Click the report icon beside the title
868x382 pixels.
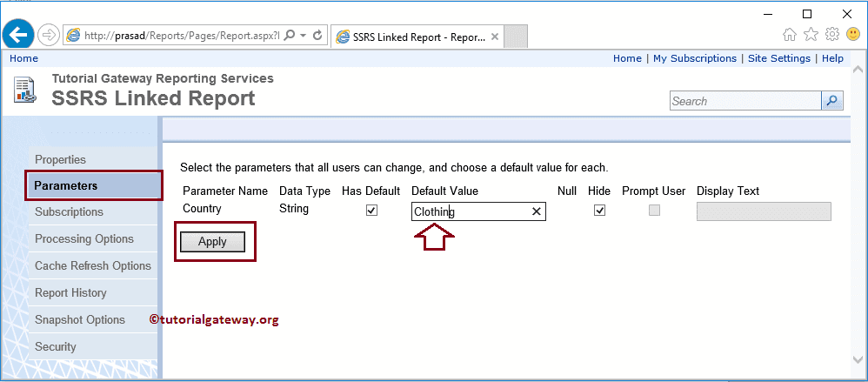click(x=25, y=90)
